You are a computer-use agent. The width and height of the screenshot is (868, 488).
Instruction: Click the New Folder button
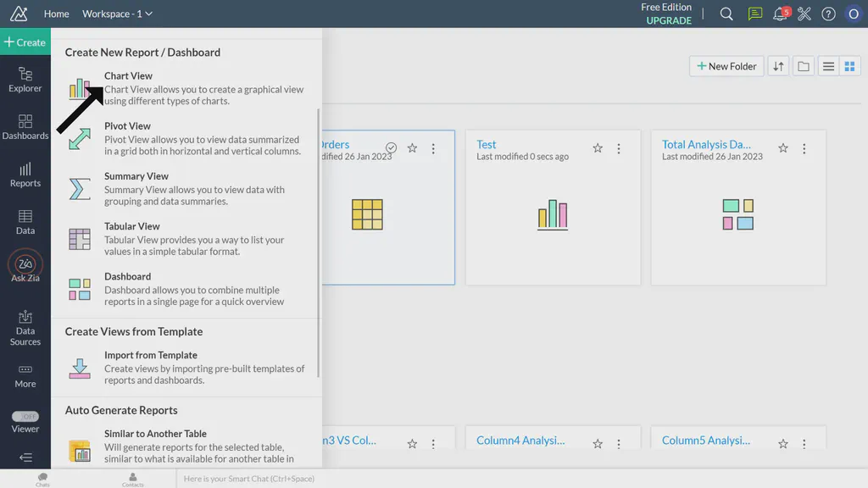point(726,65)
